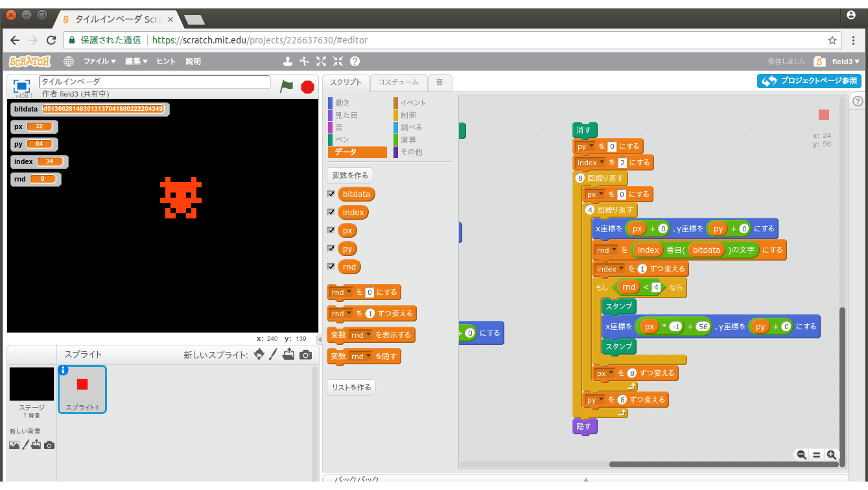Select the grow sprite tool
868x490 pixels.
click(322, 61)
